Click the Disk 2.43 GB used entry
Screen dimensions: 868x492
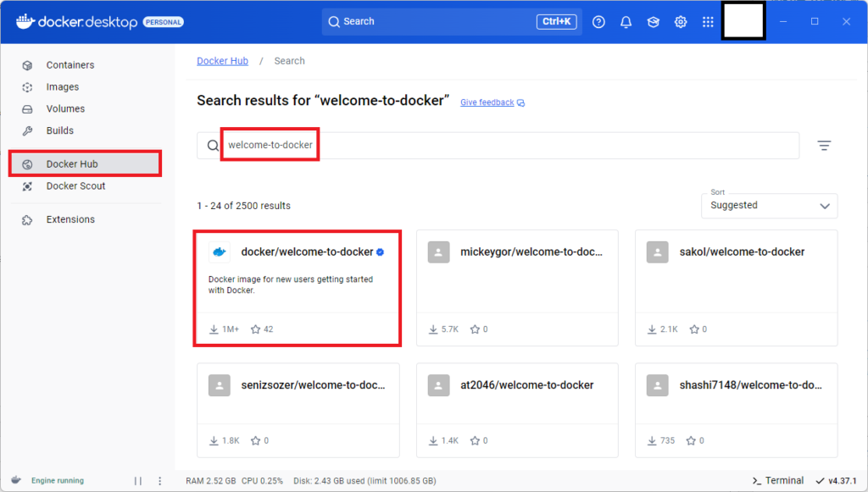pos(364,481)
